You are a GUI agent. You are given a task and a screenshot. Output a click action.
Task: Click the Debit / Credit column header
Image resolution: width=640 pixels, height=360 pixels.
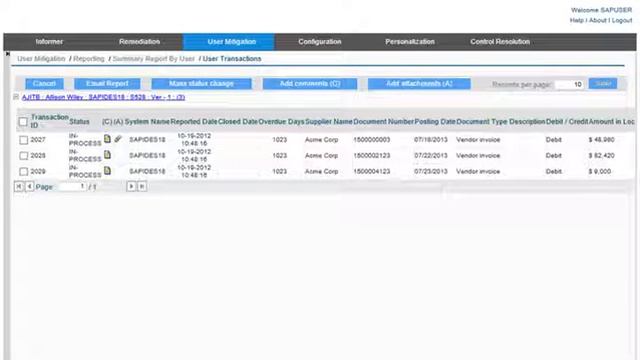(x=567, y=122)
